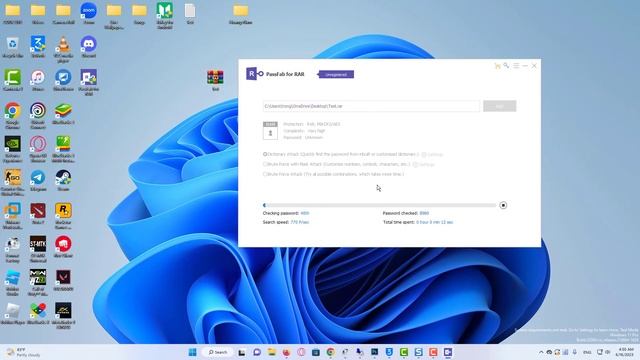Select the Dota 2 desktop shortcut
The width and height of the screenshot is (640, 360).
pos(38,214)
